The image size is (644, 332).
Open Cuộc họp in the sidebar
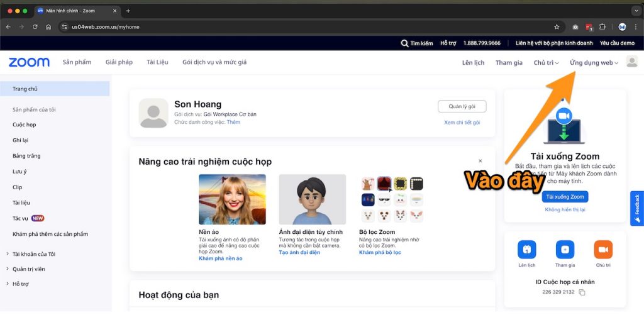tap(25, 124)
